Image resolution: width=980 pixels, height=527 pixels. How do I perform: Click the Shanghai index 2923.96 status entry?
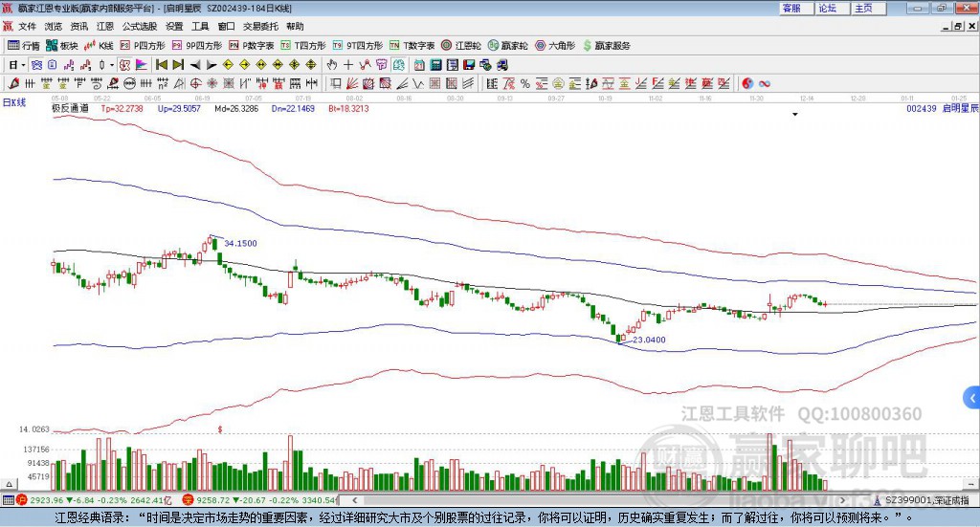pos(95,500)
